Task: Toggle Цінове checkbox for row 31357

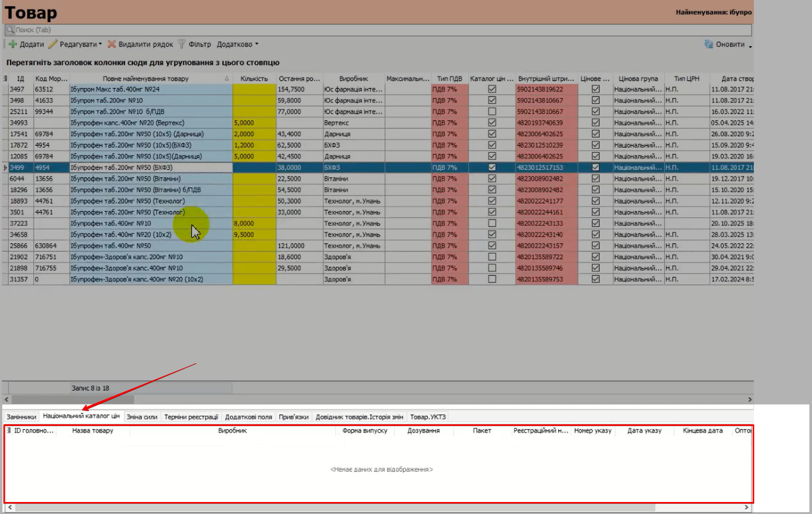Action: pyautogui.click(x=595, y=279)
